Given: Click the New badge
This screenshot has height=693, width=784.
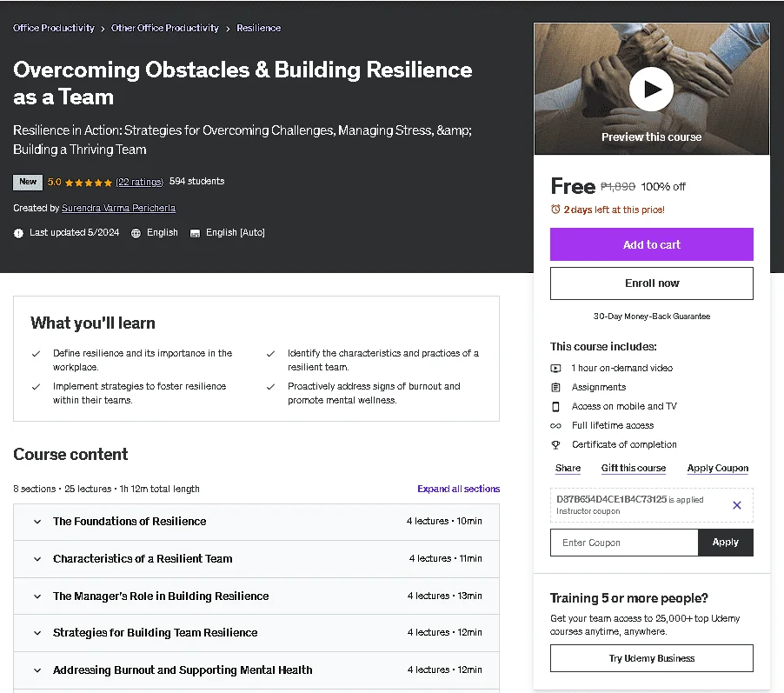Looking at the screenshot, I should pos(28,182).
